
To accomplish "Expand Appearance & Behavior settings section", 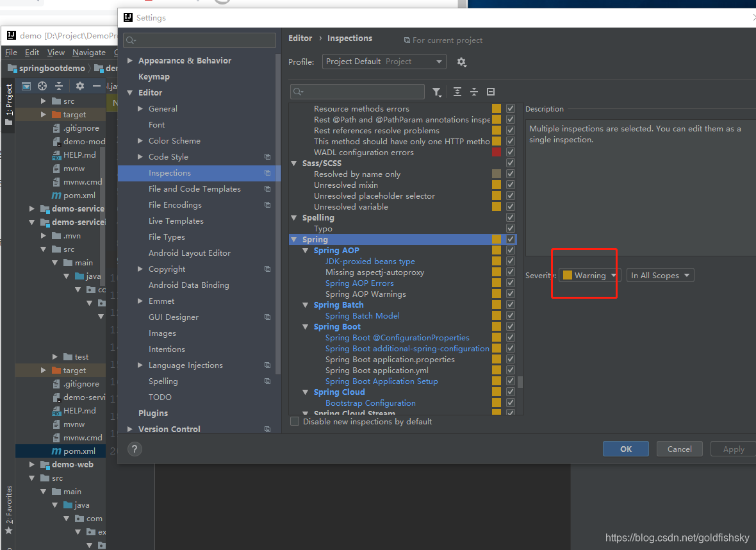I will (129, 60).
